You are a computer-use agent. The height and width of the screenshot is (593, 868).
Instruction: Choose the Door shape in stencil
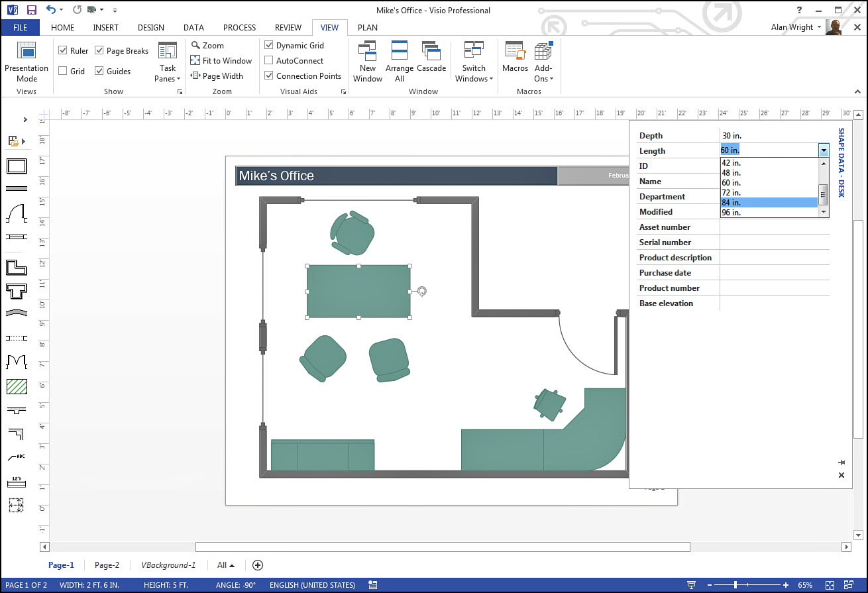pos(17,213)
